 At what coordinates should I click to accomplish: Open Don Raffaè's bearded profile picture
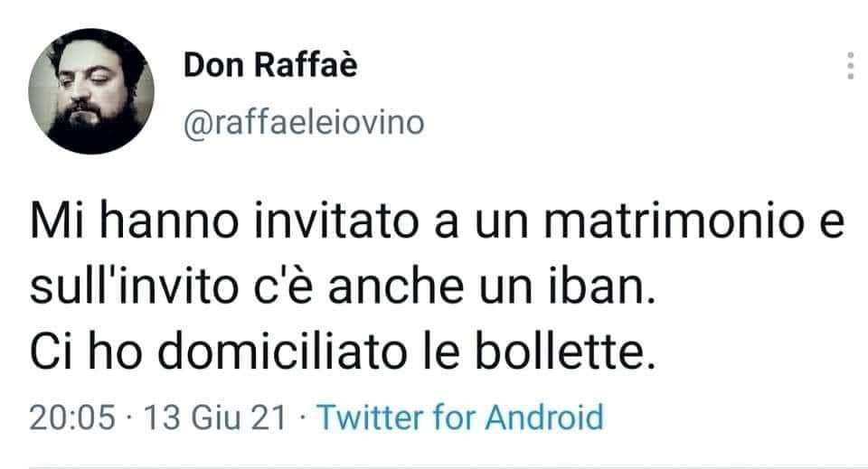91,91
